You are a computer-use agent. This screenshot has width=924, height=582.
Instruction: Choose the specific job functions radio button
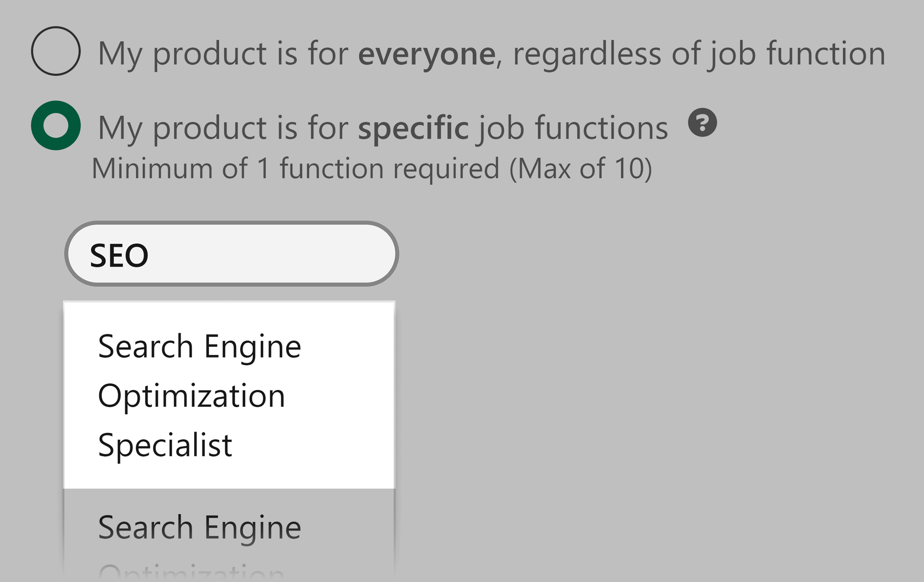point(56,127)
